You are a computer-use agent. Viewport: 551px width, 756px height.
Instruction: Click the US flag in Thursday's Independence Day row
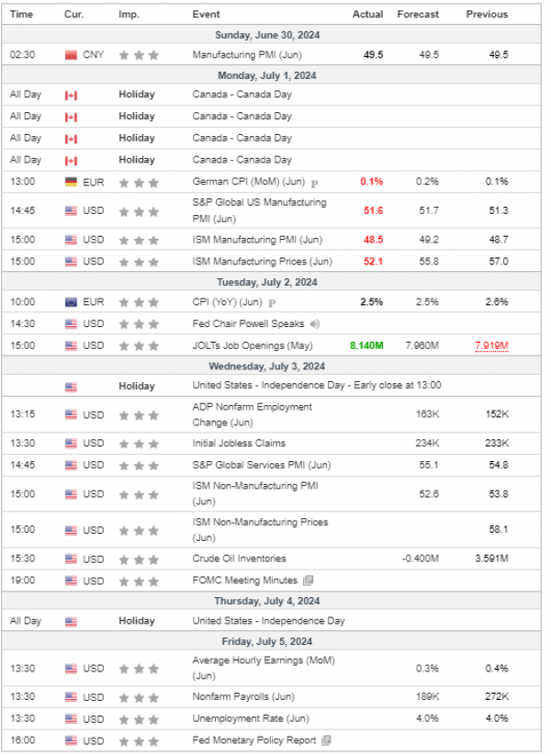point(71,622)
